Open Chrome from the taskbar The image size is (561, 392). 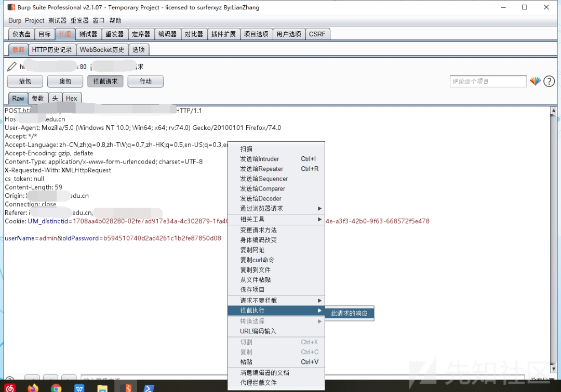(x=56, y=388)
